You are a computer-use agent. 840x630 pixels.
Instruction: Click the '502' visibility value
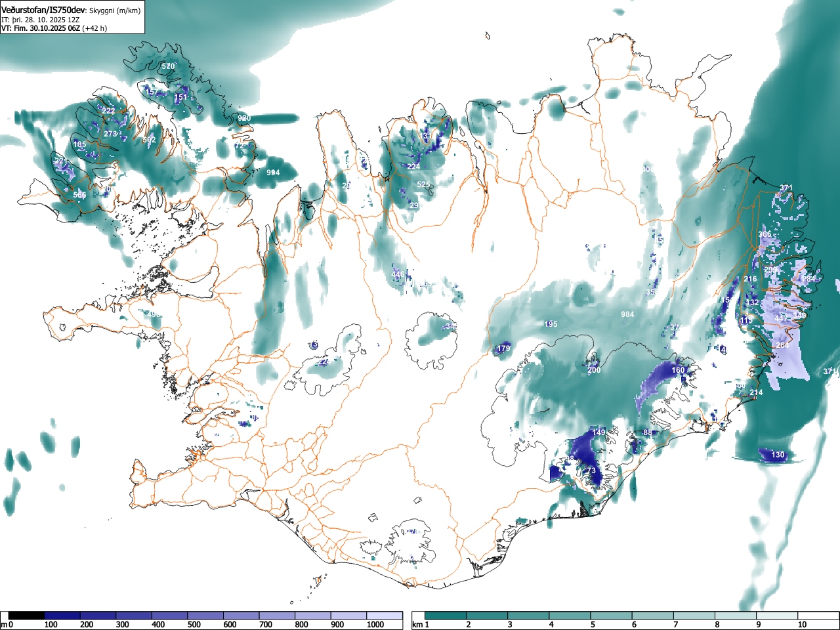coord(150,140)
